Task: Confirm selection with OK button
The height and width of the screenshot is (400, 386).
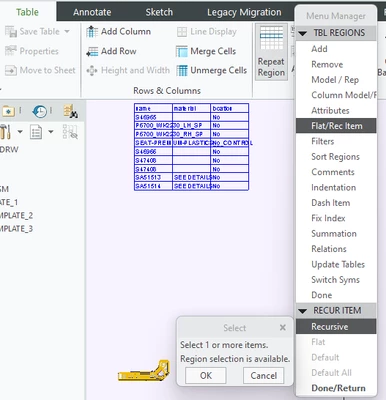Action: [206, 376]
